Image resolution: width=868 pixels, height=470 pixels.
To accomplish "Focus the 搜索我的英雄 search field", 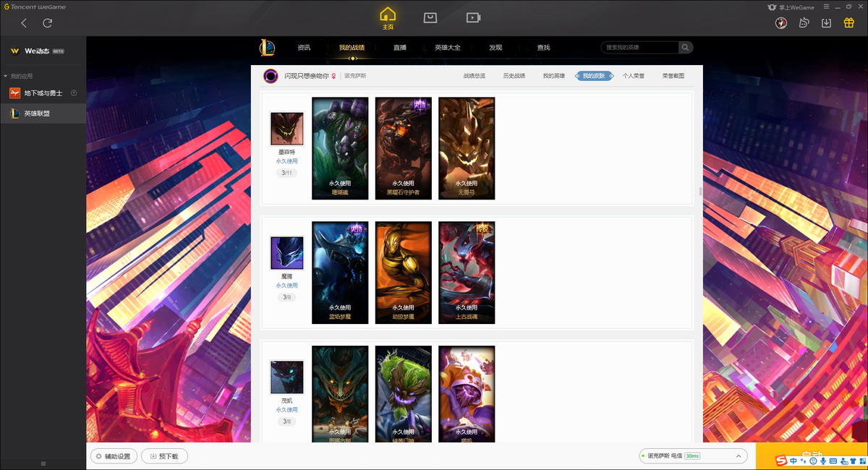I will 639,47.
